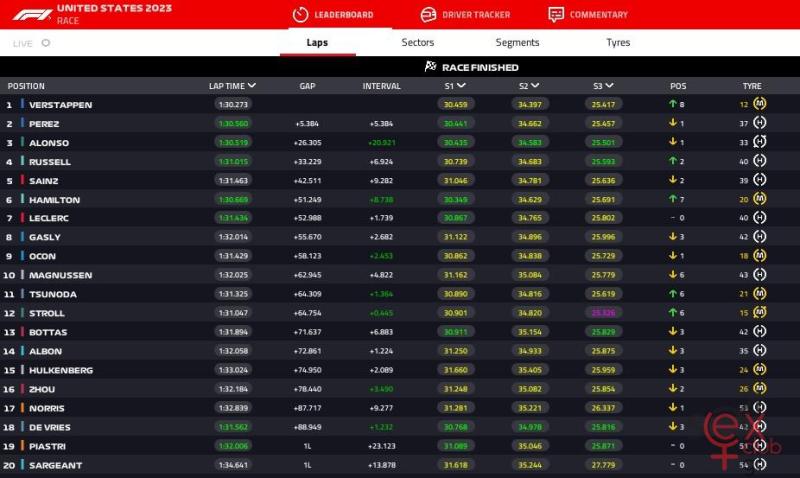
Task: Select the NORRIS driver name
Action: 47,408
